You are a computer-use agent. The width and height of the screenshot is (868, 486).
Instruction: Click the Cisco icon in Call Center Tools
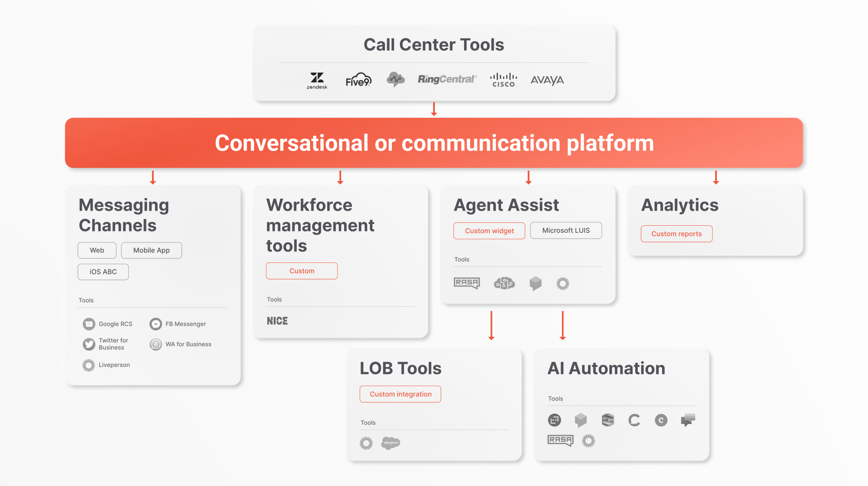tap(503, 79)
